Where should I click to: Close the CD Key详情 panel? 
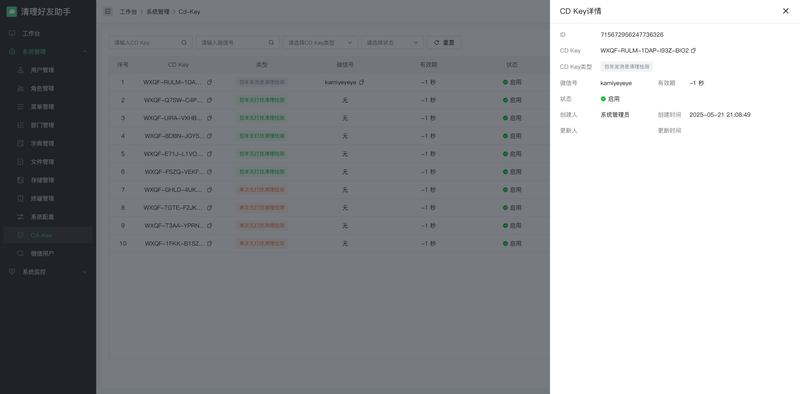[x=786, y=11]
